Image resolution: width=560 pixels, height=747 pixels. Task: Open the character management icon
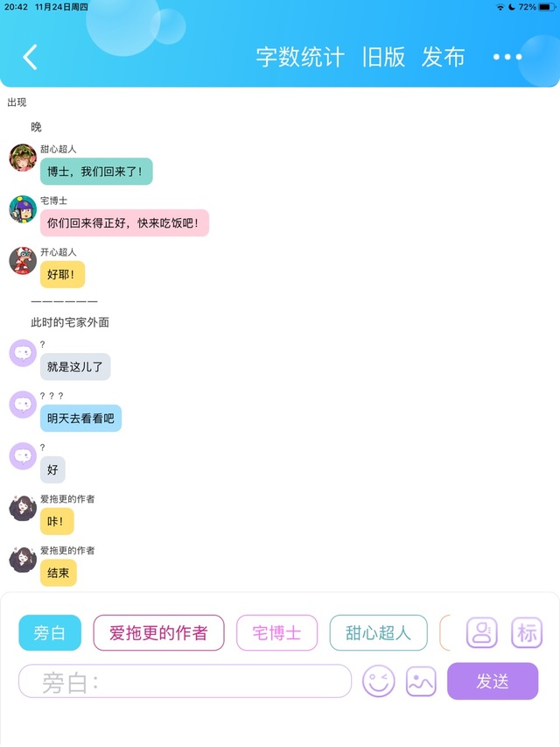[482, 632]
